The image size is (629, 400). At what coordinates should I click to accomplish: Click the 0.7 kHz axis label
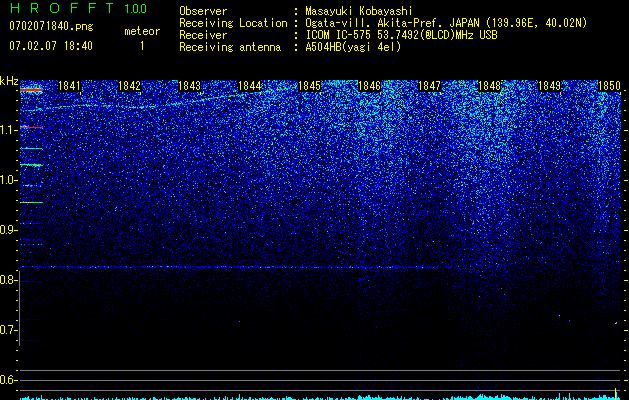8,330
